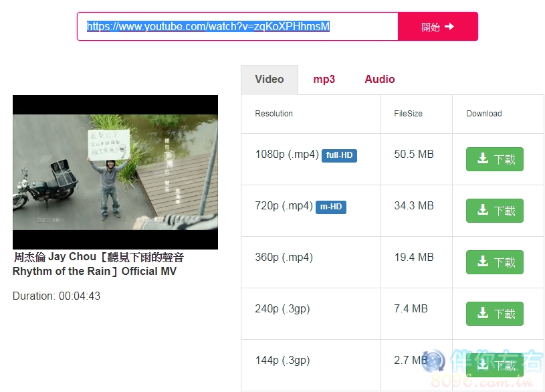Click the full-HD badge
Screen dimensions: 545x392
click(x=339, y=155)
